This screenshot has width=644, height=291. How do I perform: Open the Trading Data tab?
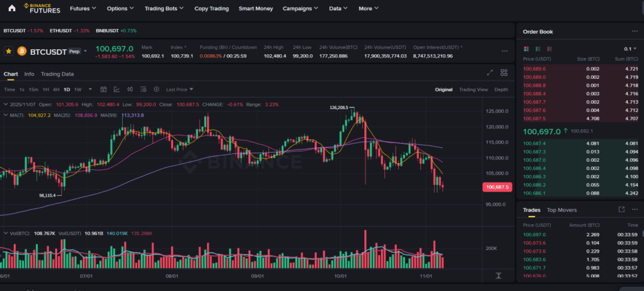[x=57, y=74]
